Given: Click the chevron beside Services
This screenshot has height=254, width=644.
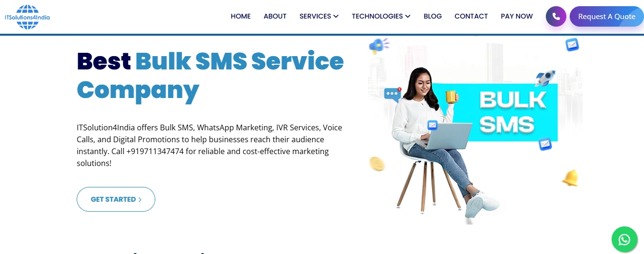Looking at the screenshot, I should [336, 16].
